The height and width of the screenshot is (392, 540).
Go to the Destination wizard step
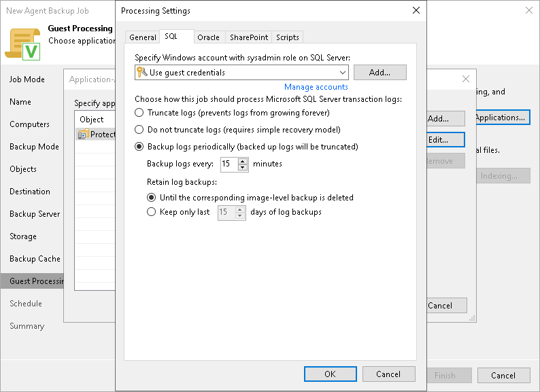click(x=30, y=192)
